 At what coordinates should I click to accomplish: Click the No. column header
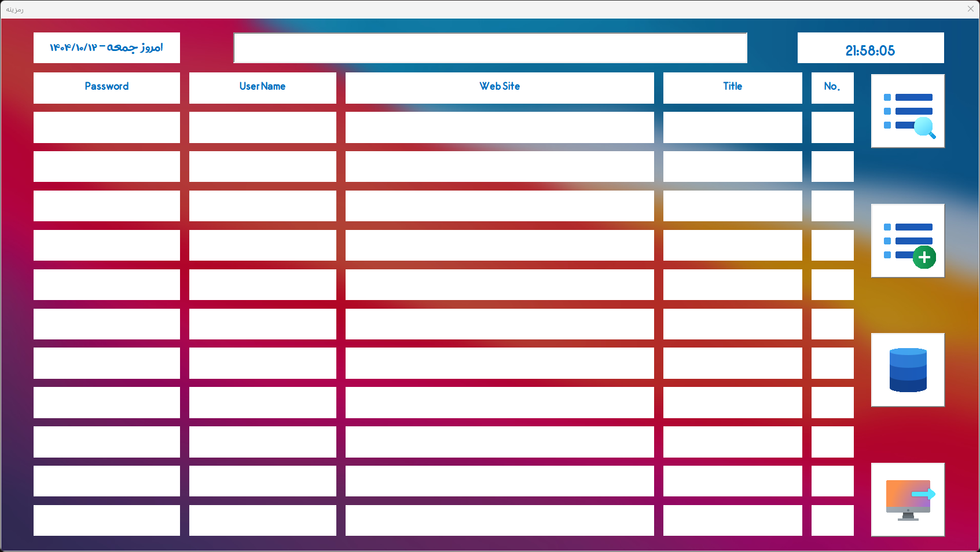pyautogui.click(x=832, y=87)
